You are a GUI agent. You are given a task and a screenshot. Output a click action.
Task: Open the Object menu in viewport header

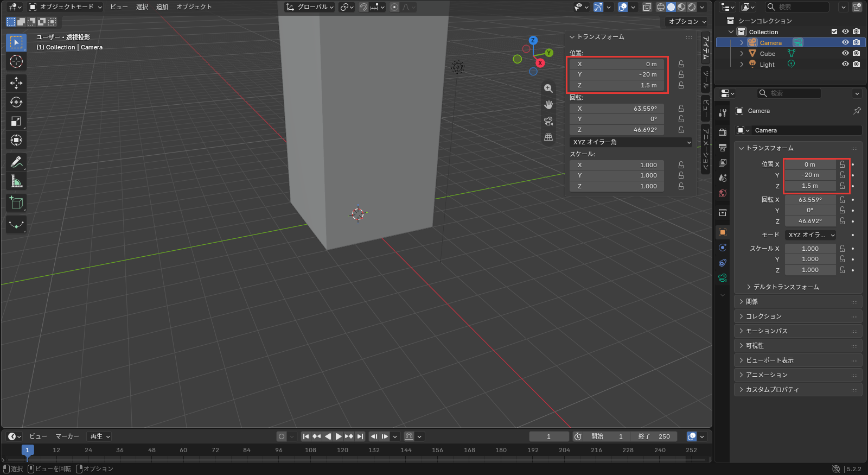194,7
